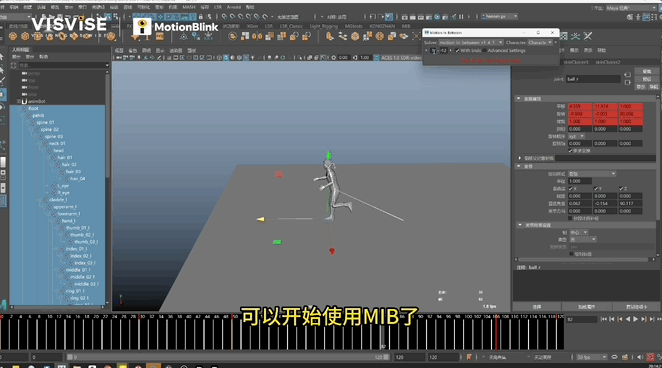Viewport: 662px width, 368px height.
Task: Select the hand_l joint row
Action: pyautogui.click(x=68, y=221)
